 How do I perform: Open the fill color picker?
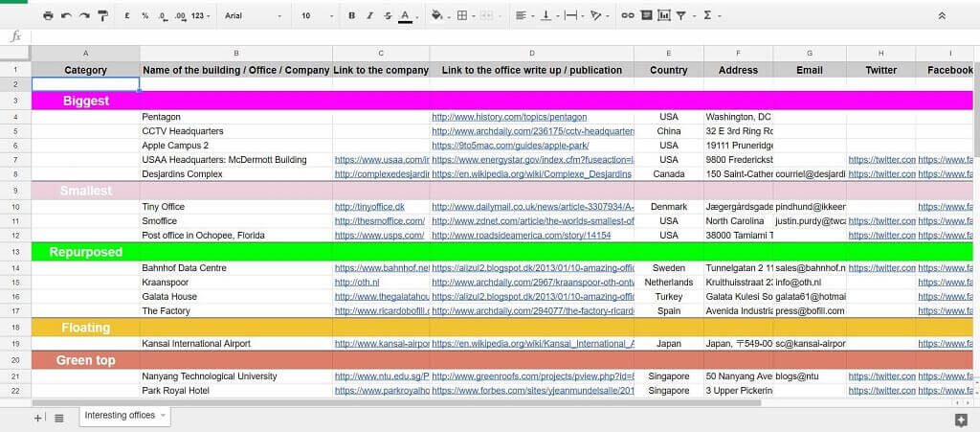(437, 16)
